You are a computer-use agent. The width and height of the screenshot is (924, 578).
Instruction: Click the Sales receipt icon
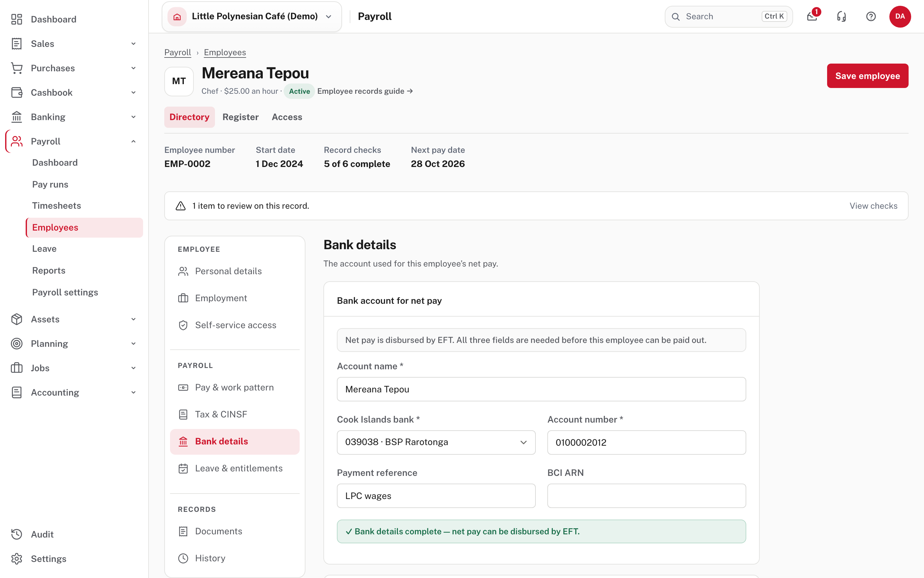(16, 44)
